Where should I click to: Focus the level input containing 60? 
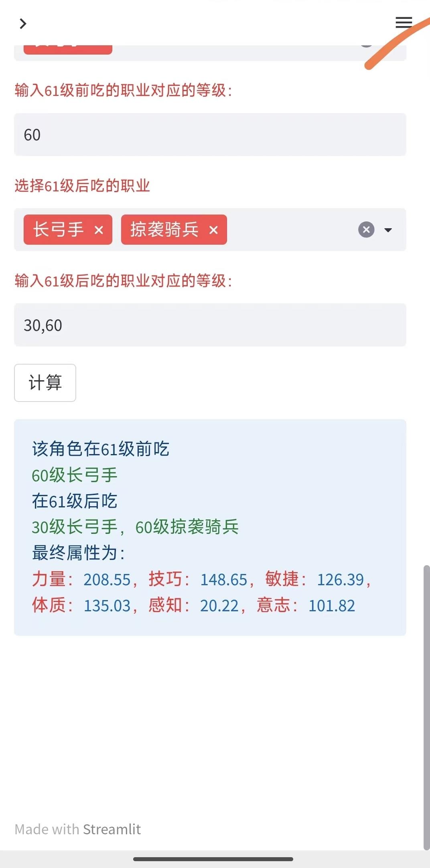210,135
